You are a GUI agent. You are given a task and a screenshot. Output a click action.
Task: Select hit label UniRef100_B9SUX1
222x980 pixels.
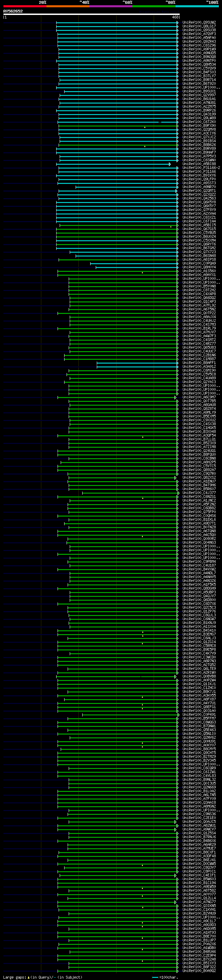coord(199,91)
